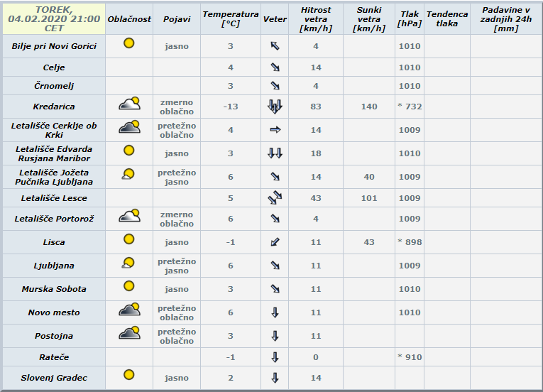The height and width of the screenshot is (392, 543).
Task: Select the Slovenj Gradec station name
Action: [54, 378]
